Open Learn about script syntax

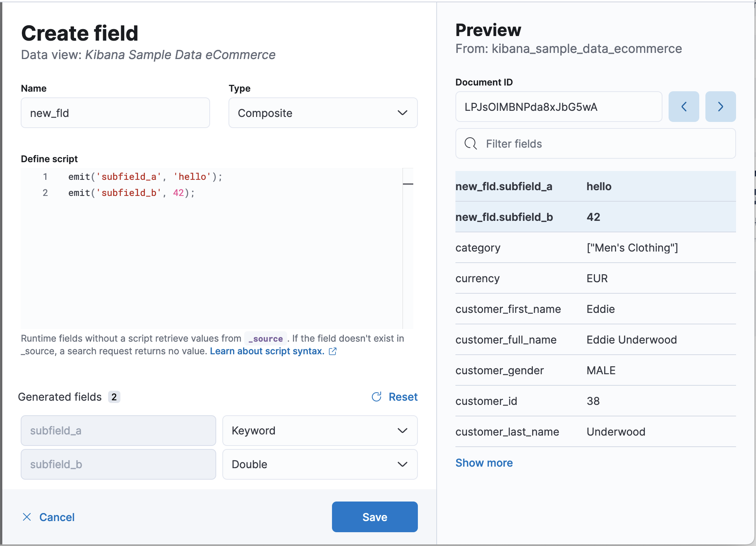(267, 351)
